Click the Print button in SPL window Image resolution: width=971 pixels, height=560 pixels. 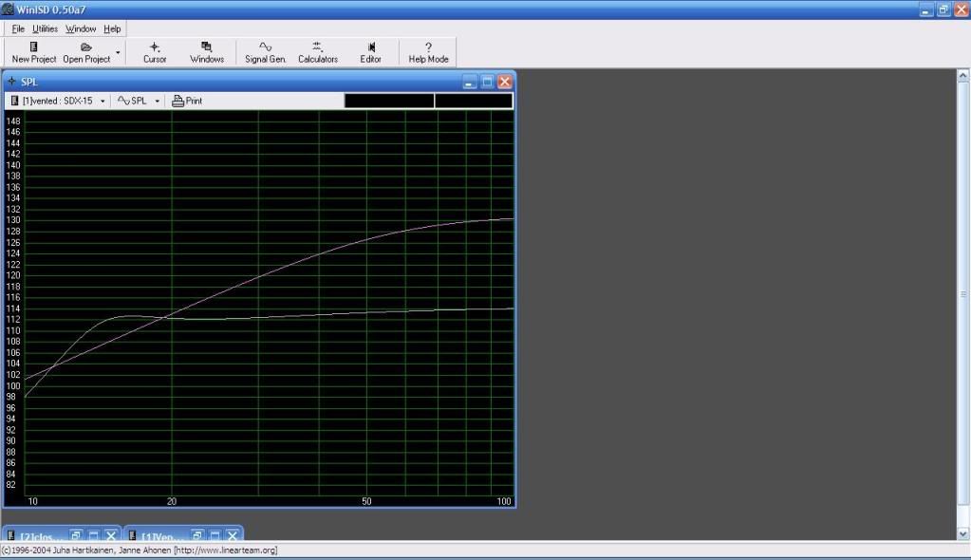(187, 101)
